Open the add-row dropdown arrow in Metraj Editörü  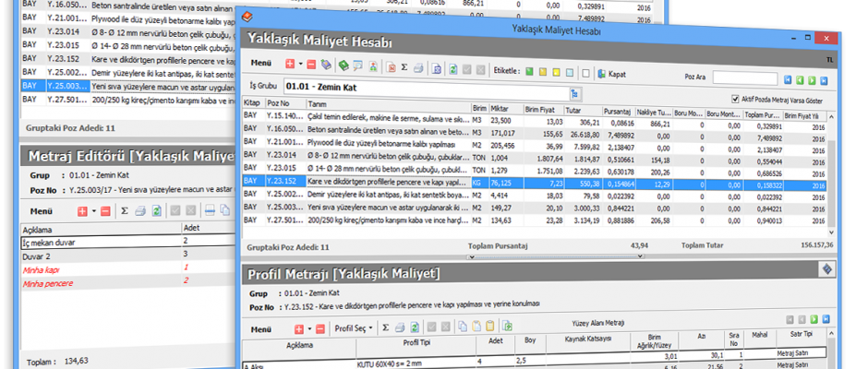tap(94, 211)
